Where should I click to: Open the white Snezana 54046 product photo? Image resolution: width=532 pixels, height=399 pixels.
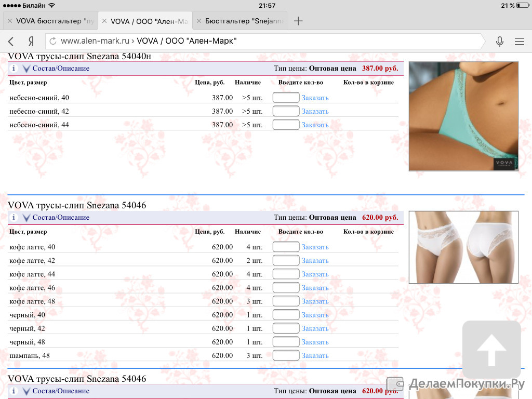pyautogui.click(x=463, y=247)
